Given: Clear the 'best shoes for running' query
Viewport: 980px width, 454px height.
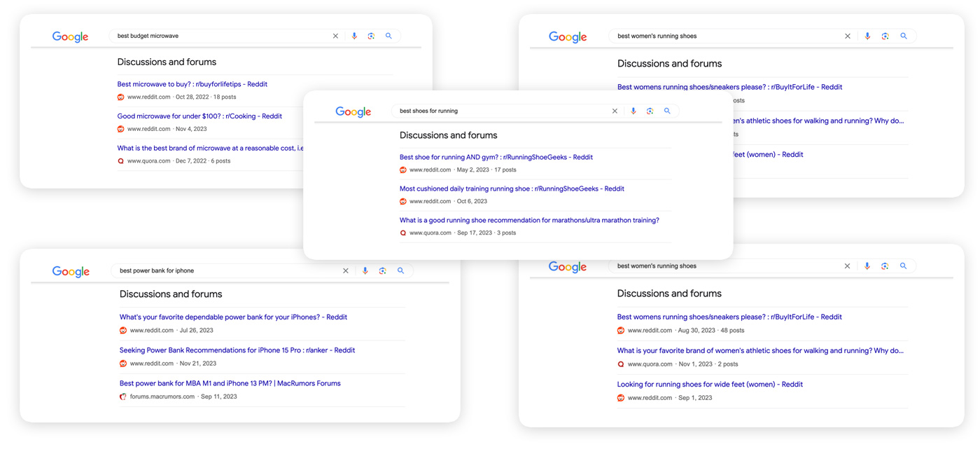Looking at the screenshot, I should coord(615,111).
